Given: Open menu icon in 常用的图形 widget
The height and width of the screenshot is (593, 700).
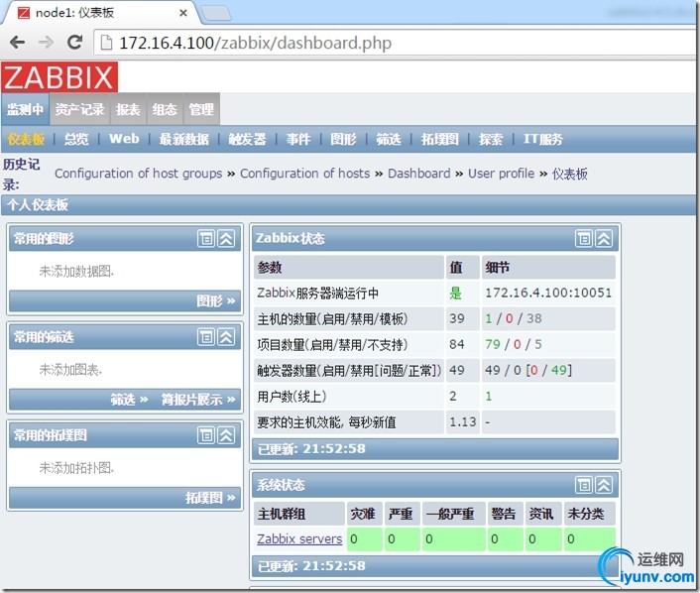Looking at the screenshot, I should [206, 239].
